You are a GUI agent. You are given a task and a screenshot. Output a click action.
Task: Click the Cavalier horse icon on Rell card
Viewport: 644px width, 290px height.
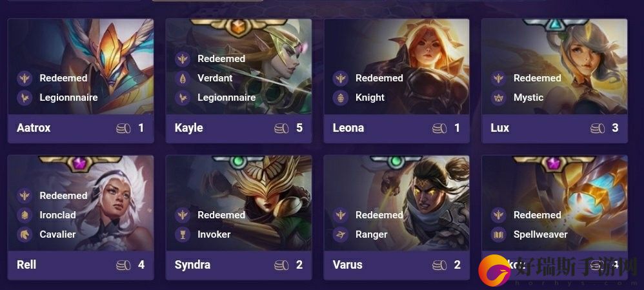point(25,234)
